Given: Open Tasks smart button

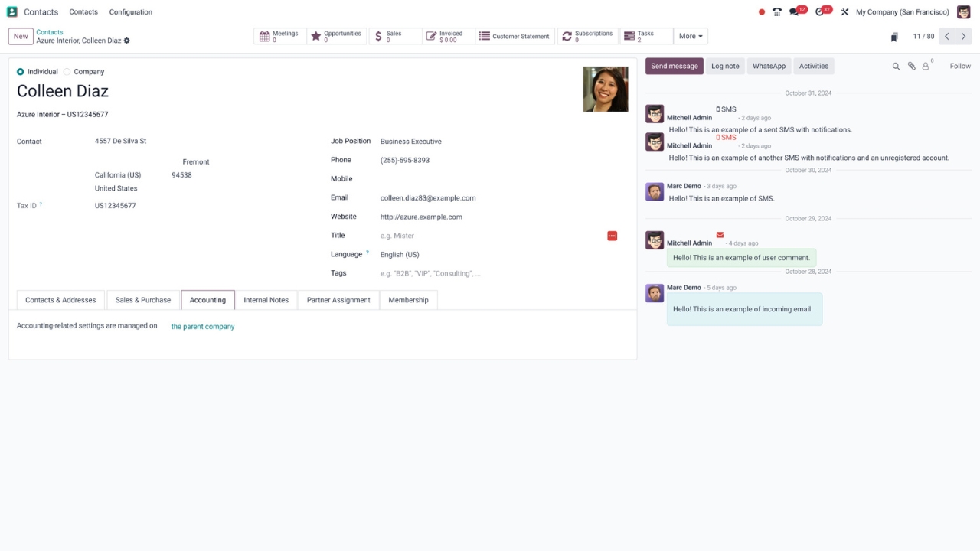Looking at the screenshot, I should [646, 36].
